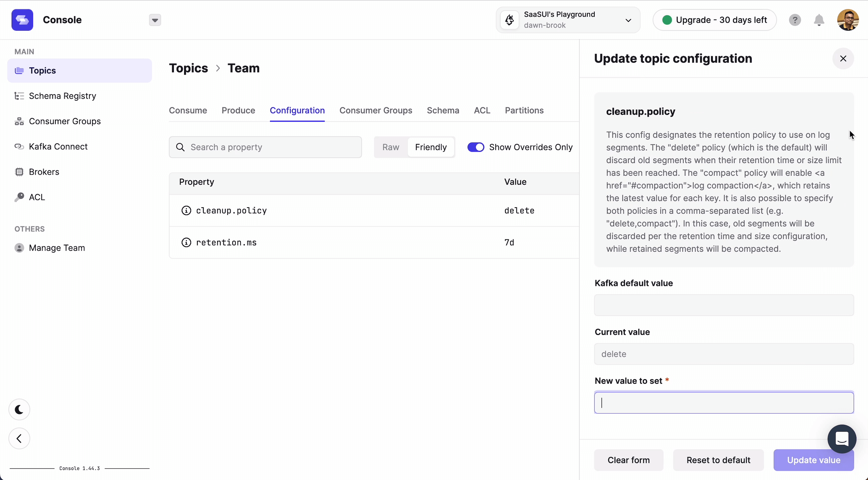Click the Reset to default button
This screenshot has width=868, height=480.
point(718,460)
